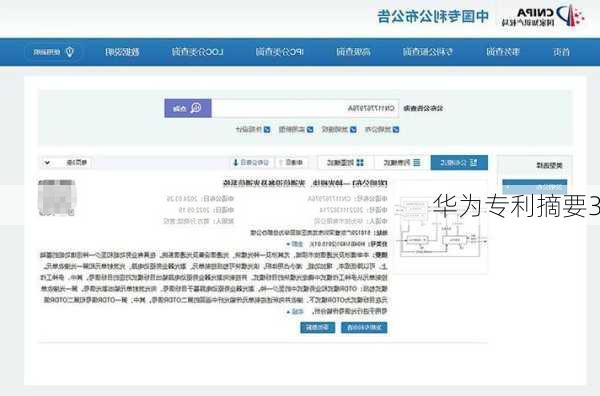600x396 pixels.
Task: Click the 申请公布日 date text
Action: (x=200, y=199)
